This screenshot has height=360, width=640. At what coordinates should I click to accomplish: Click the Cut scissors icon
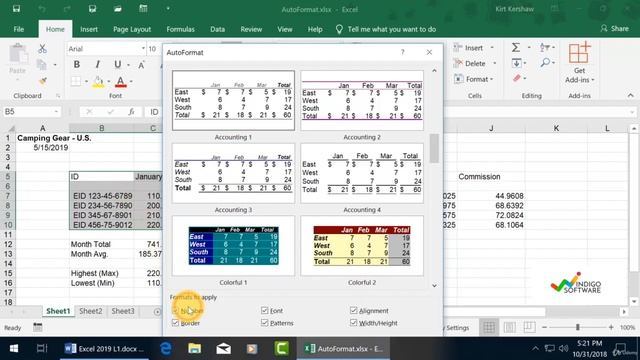click(x=42, y=49)
